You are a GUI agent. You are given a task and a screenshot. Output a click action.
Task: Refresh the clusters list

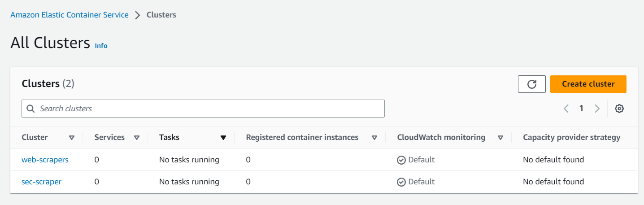point(531,84)
